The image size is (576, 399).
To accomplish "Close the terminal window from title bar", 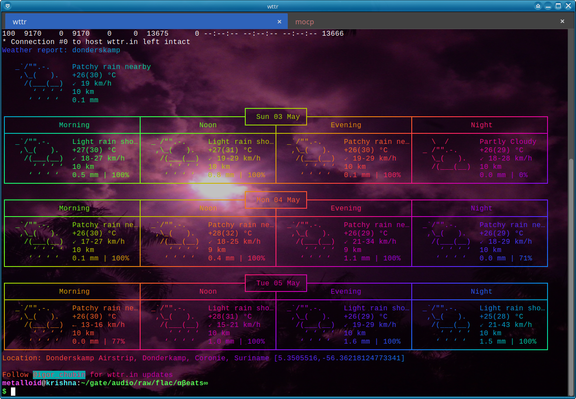I will [568, 6].
